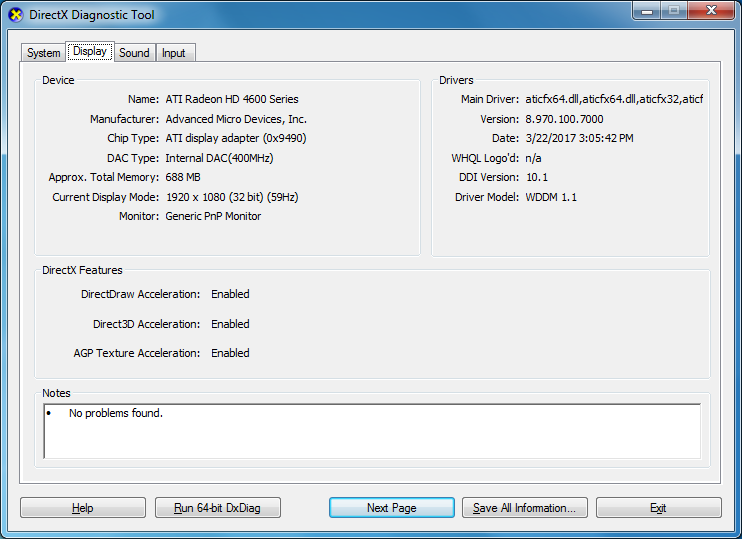Viewport: 744px width, 540px height.
Task: Click inside the Notes text box
Action: tap(372, 440)
